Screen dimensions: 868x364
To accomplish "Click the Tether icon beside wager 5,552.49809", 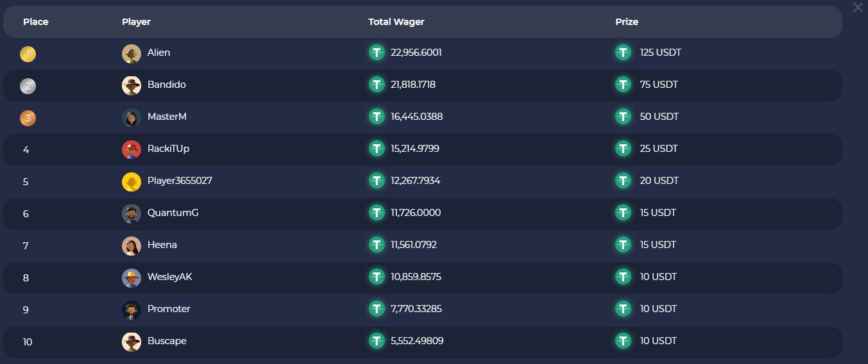I will tap(377, 341).
